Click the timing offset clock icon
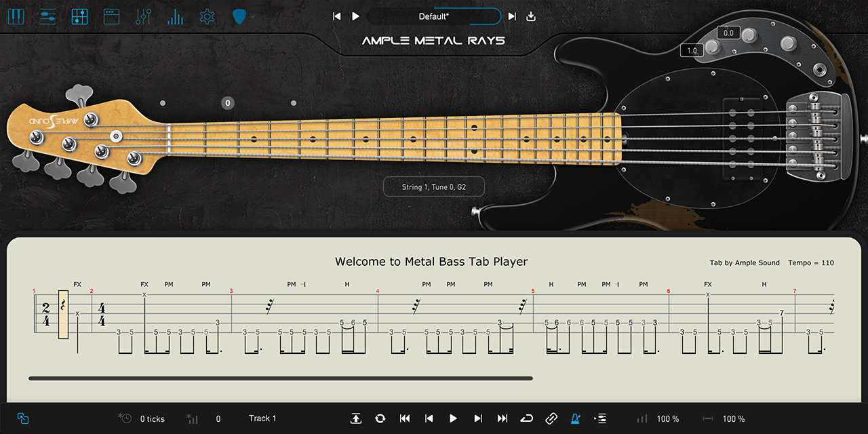868x434 pixels. click(125, 418)
